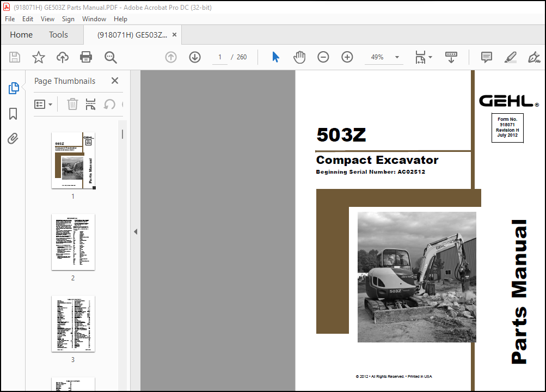Open thumbnail options dropdown menu

click(43, 104)
